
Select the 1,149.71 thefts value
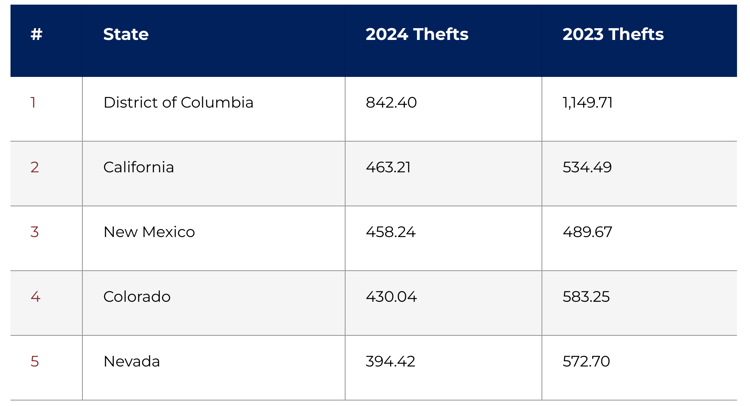coord(587,103)
